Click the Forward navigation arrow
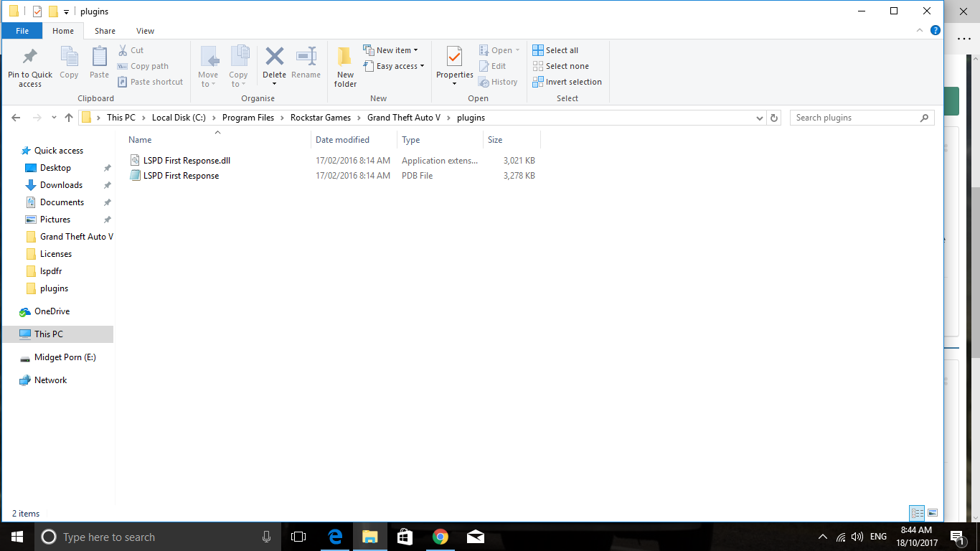The image size is (980, 551). click(37, 118)
